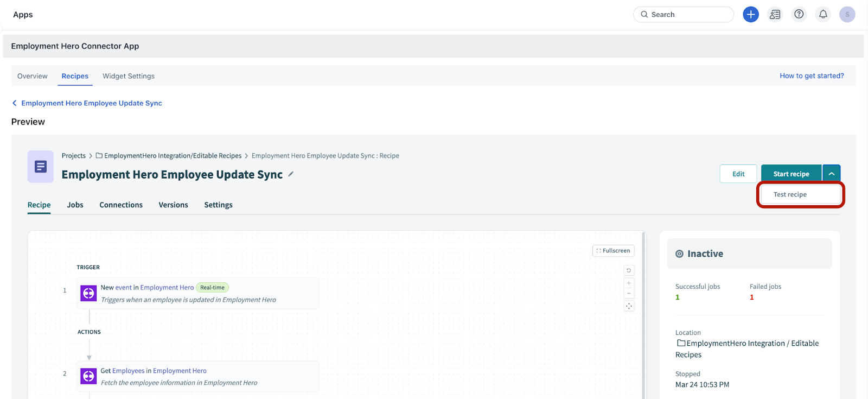Zoom out on the recipe canvas

pos(629,293)
